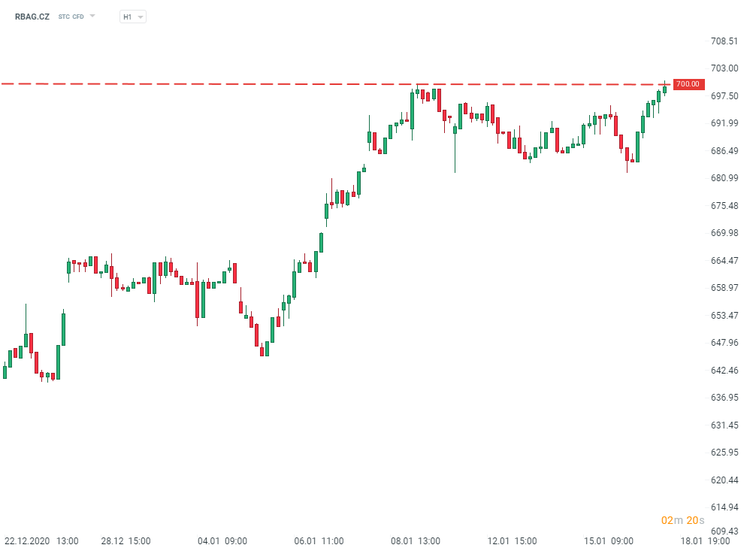
Task: Select the 04.01 09:00 time label
Action: [222, 540]
